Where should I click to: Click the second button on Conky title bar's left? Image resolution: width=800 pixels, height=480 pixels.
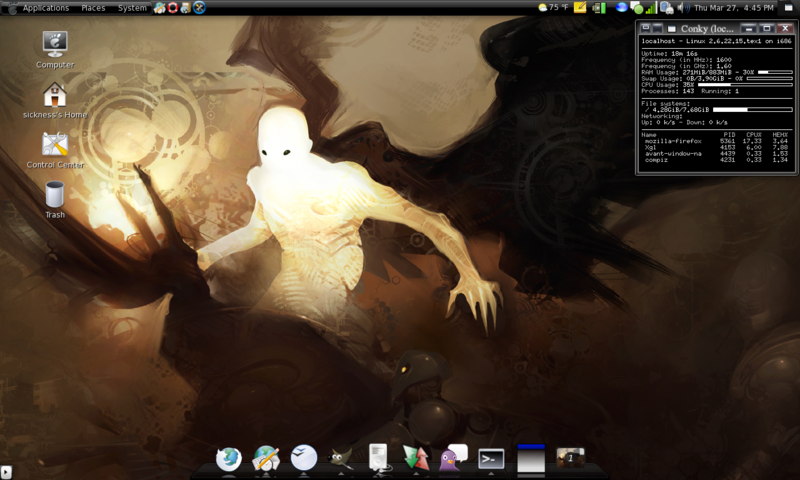pyautogui.click(x=657, y=28)
